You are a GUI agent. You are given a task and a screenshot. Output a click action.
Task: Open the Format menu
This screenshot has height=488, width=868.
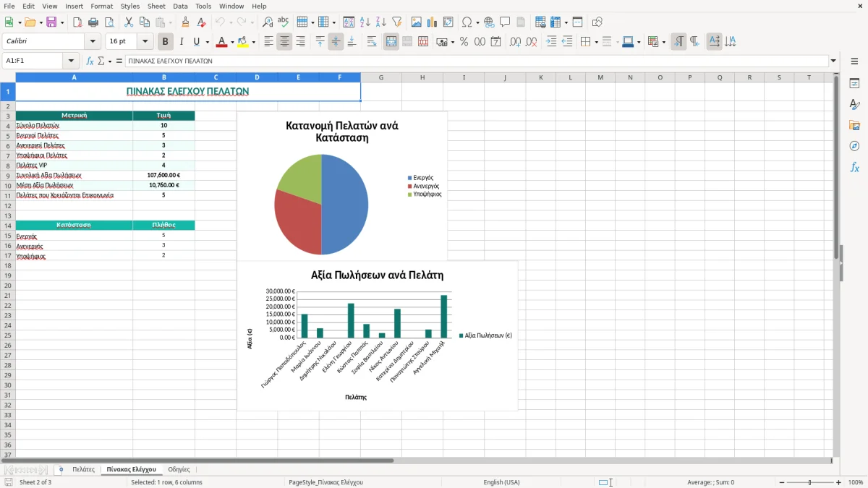(102, 6)
